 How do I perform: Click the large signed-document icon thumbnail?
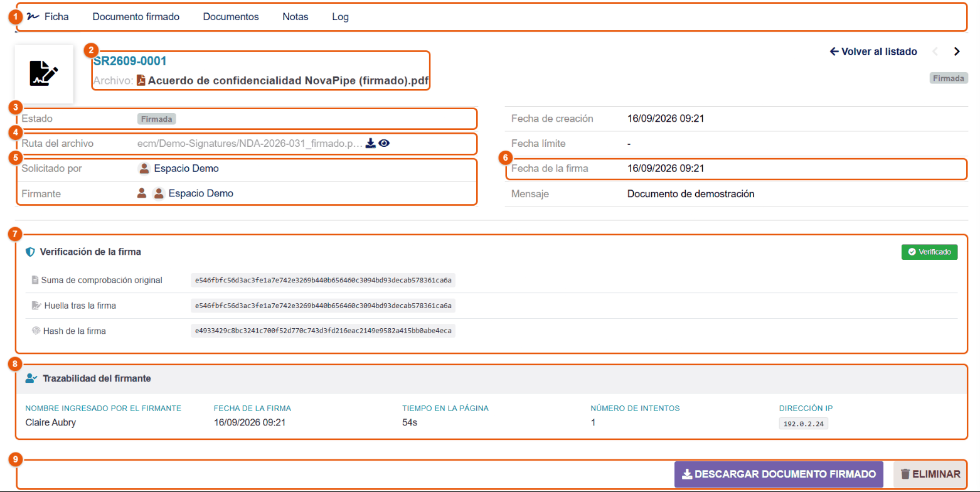44,73
